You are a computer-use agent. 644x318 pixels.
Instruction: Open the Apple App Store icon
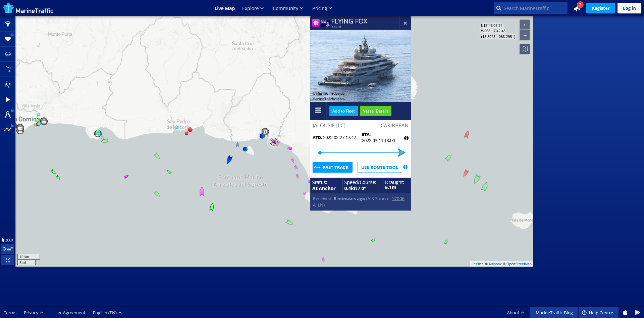tap(625, 313)
